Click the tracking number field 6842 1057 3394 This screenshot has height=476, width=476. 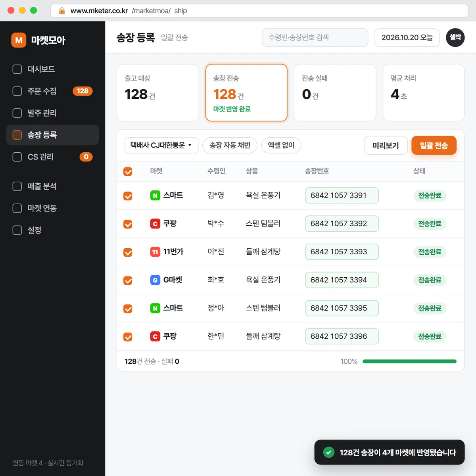click(x=342, y=280)
